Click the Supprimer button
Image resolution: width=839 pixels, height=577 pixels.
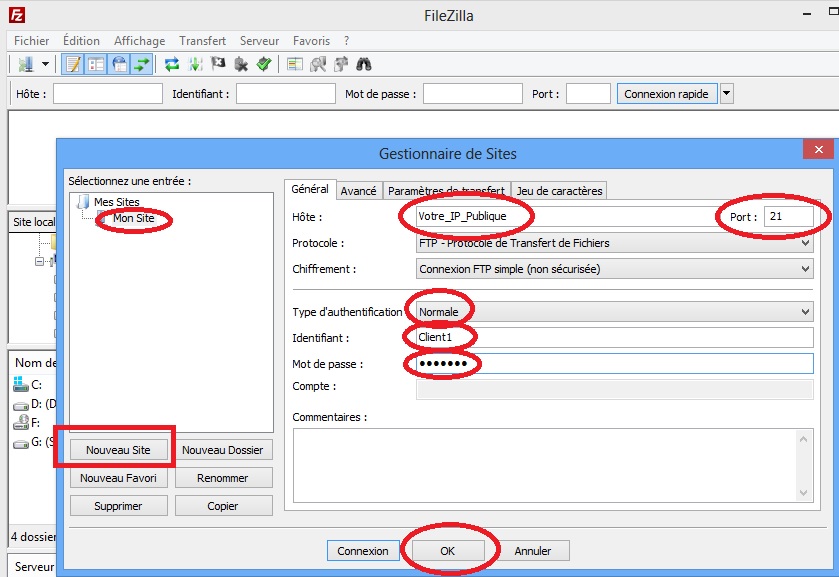[x=118, y=506]
